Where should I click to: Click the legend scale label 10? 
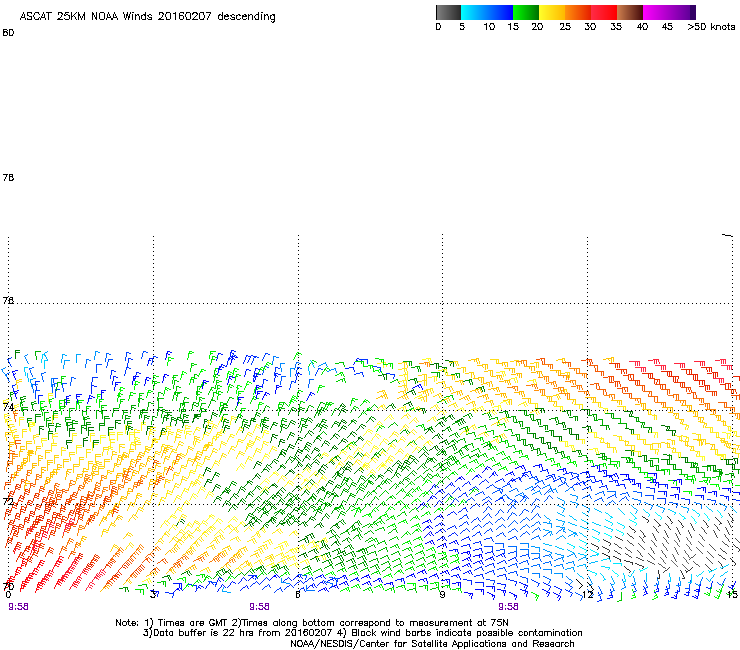pos(489,27)
